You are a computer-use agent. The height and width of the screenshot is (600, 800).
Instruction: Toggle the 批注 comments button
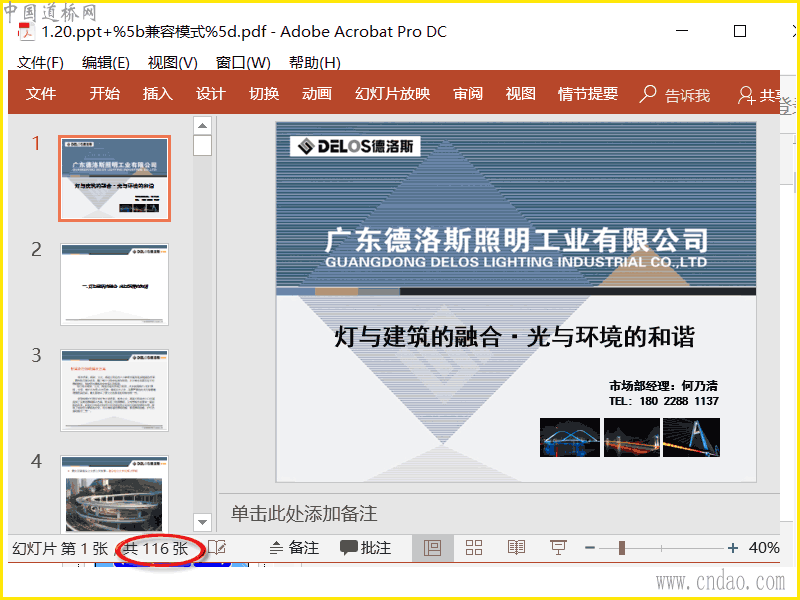tap(365, 548)
